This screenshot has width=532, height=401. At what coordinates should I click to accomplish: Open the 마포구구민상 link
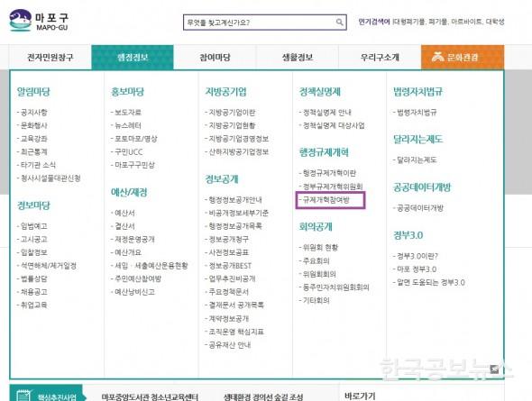coord(134,165)
